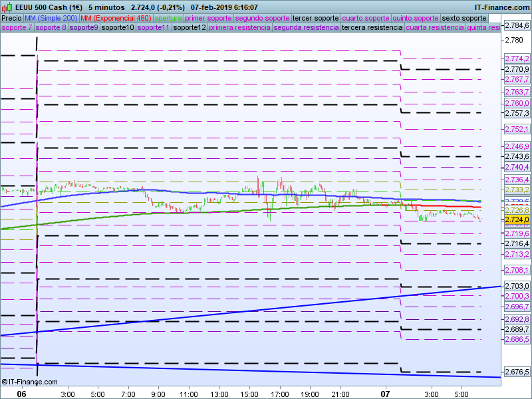Select the Precio legend label
This screenshot has width=532, height=399.
tap(11, 18)
